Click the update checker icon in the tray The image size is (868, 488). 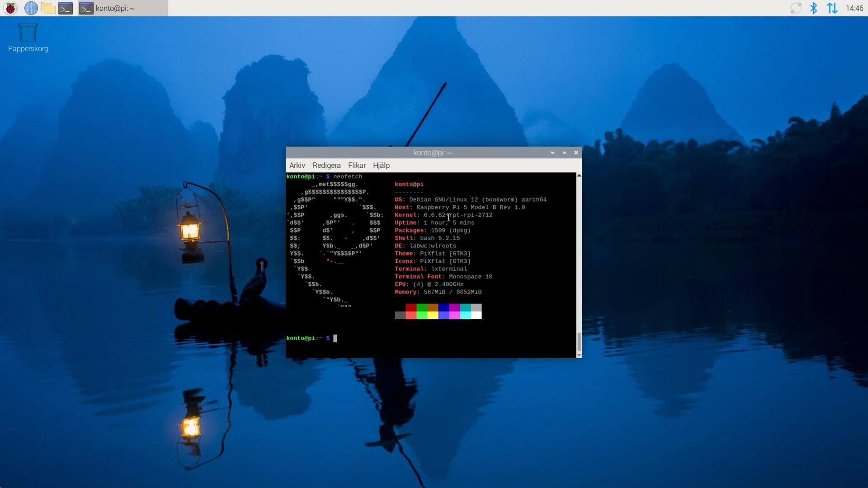pos(796,8)
